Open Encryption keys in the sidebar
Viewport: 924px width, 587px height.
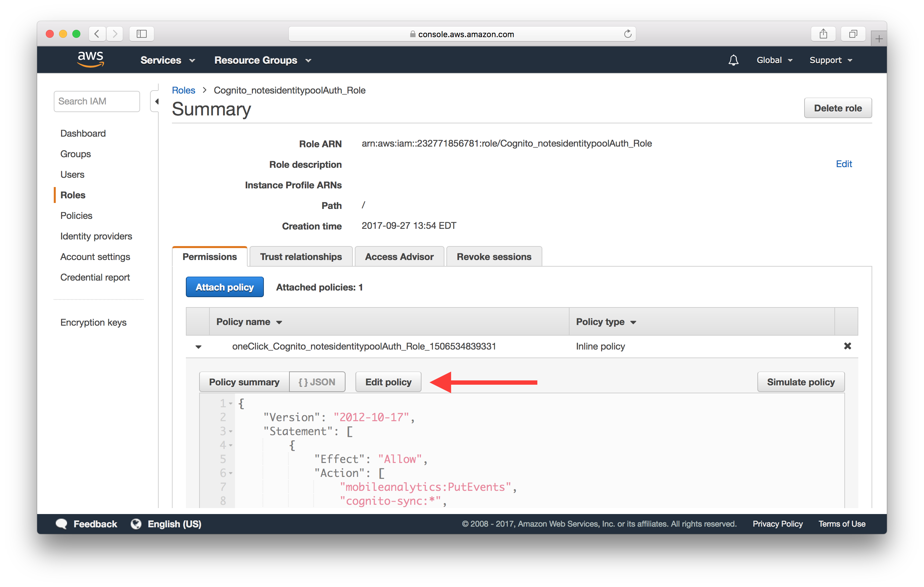click(93, 322)
